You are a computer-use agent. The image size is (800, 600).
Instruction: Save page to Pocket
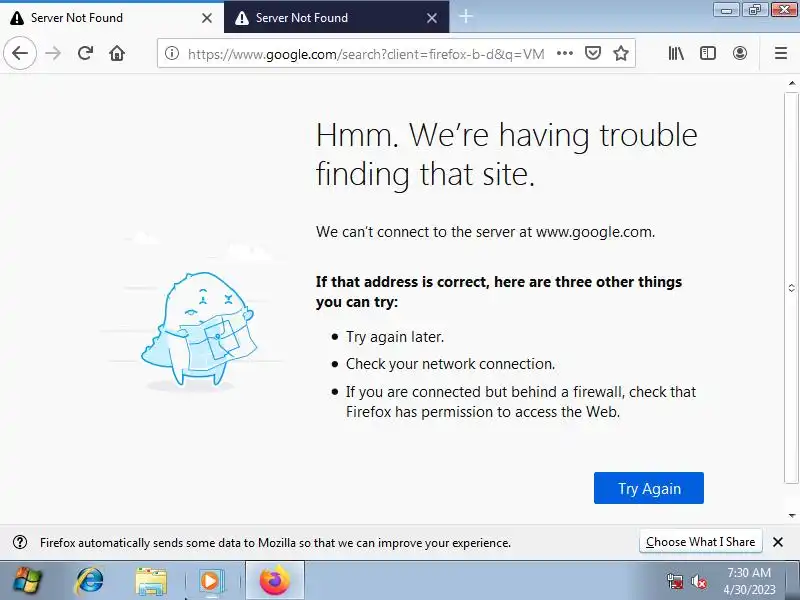592,53
